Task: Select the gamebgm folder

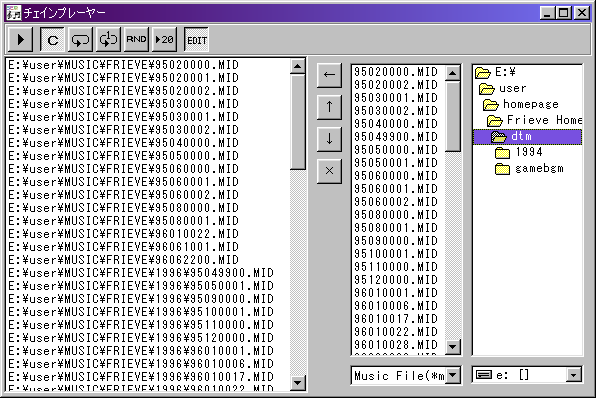Action: [x=529, y=168]
